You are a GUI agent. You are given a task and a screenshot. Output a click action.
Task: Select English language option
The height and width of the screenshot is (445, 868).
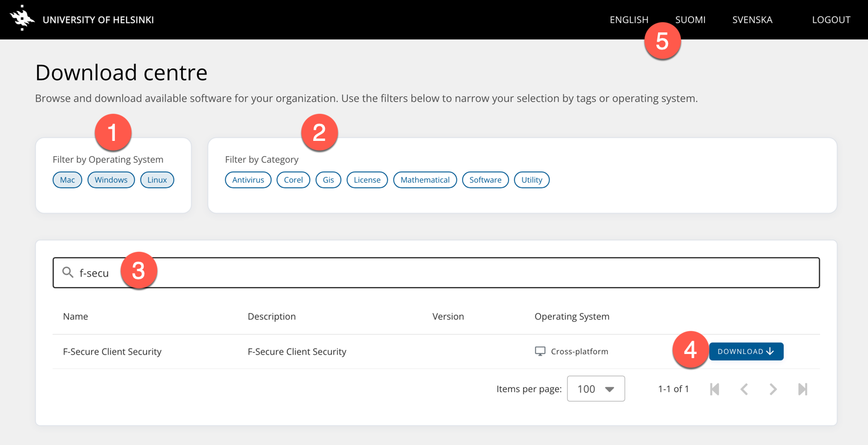pyautogui.click(x=629, y=20)
